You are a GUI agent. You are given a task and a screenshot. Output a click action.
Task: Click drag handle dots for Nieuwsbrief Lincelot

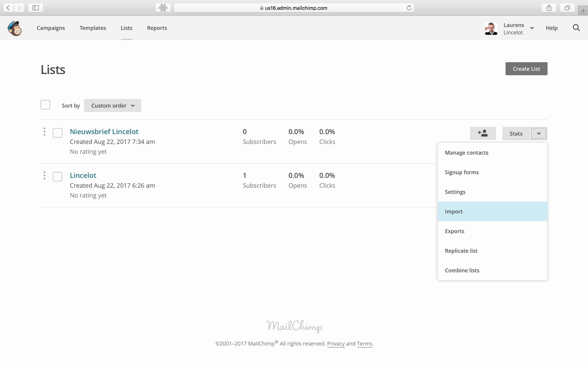[x=45, y=132]
